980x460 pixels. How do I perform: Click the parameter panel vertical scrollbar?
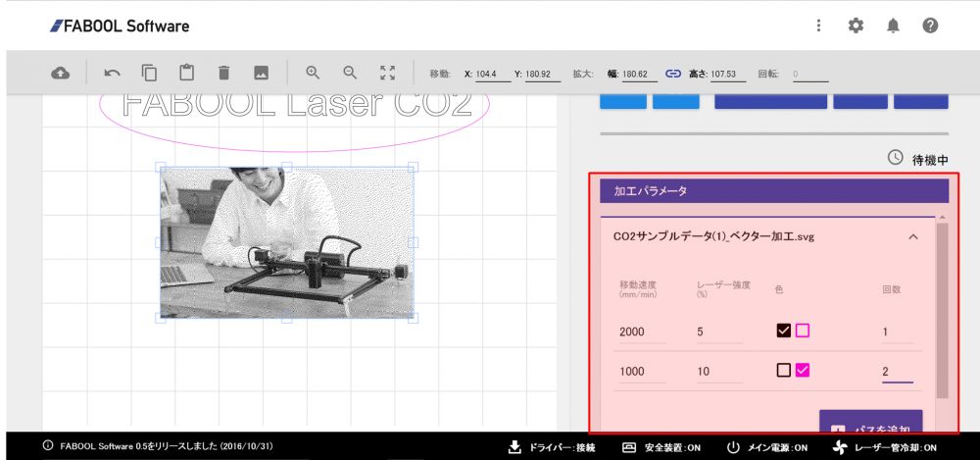[943, 311]
